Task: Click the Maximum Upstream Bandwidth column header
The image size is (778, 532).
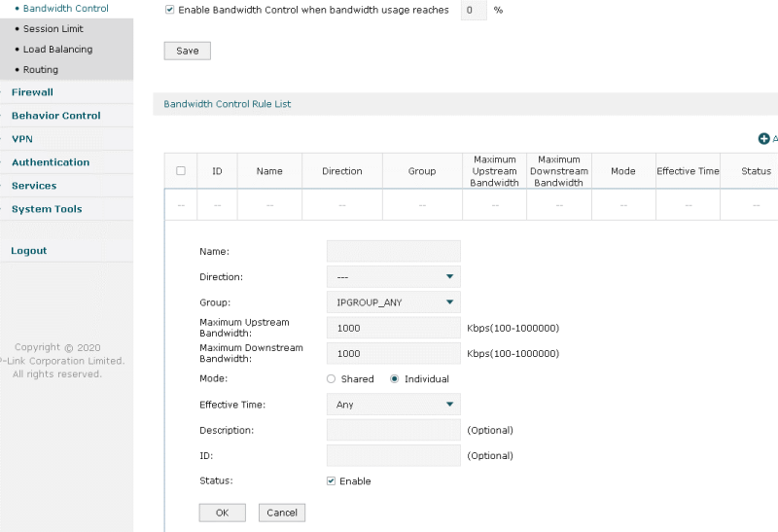Action: click(x=494, y=171)
